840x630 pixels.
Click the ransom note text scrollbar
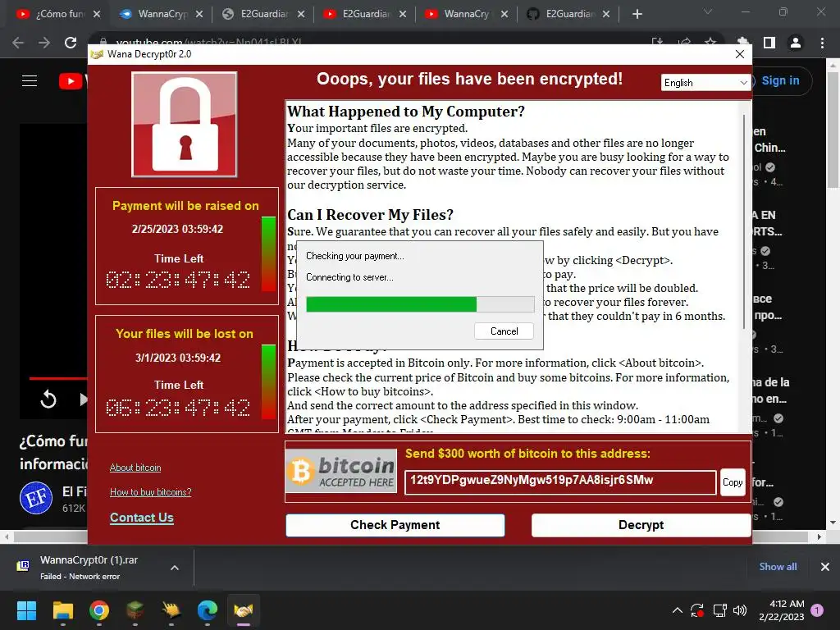pyautogui.click(x=743, y=221)
